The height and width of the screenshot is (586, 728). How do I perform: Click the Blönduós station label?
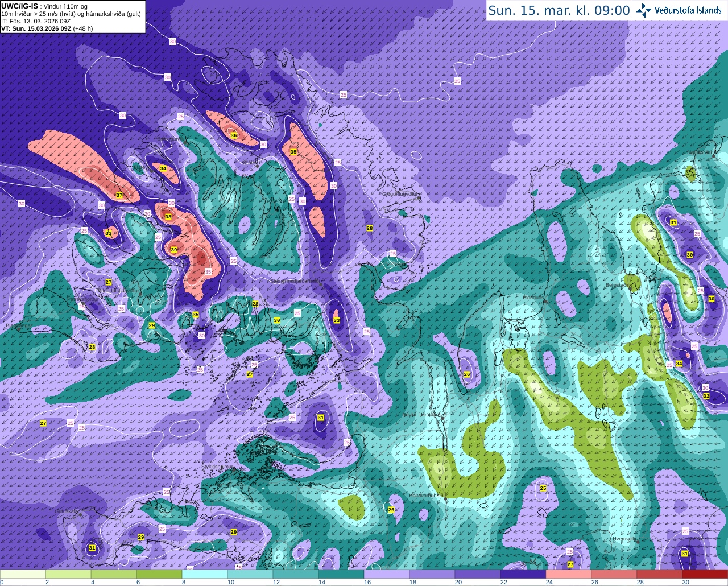tap(533, 297)
